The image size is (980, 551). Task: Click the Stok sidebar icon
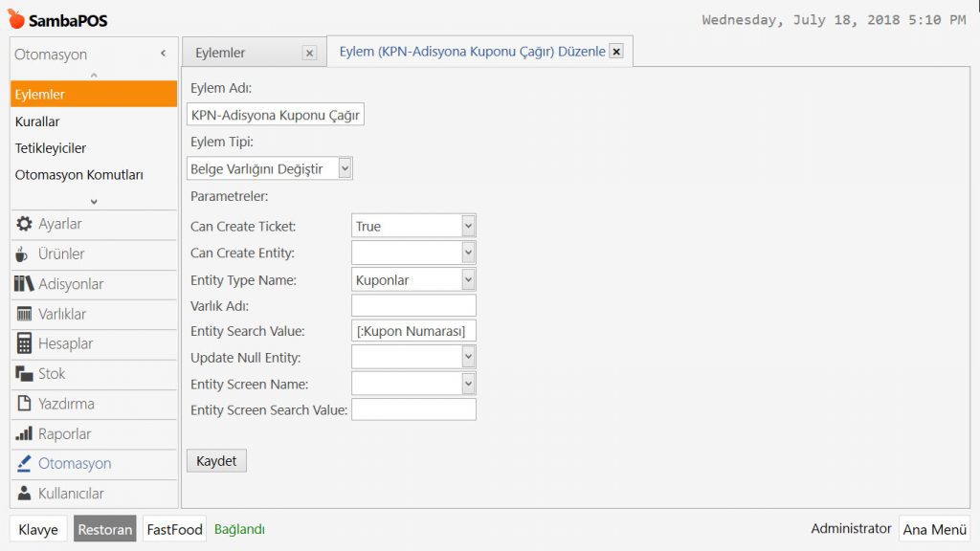(x=25, y=374)
